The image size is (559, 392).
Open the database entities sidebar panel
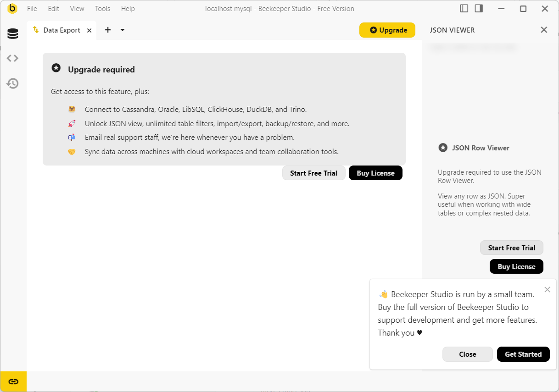pos(12,33)
